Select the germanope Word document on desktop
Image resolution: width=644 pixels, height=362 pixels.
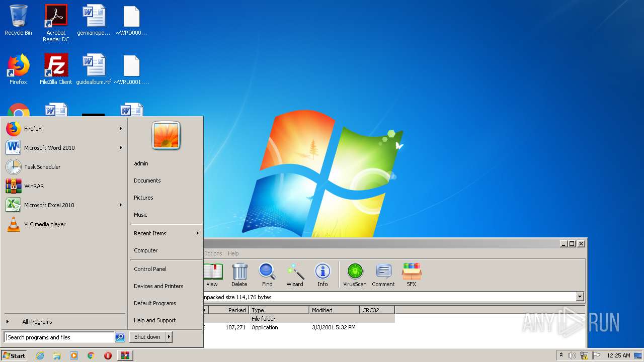tap(94, 20)
